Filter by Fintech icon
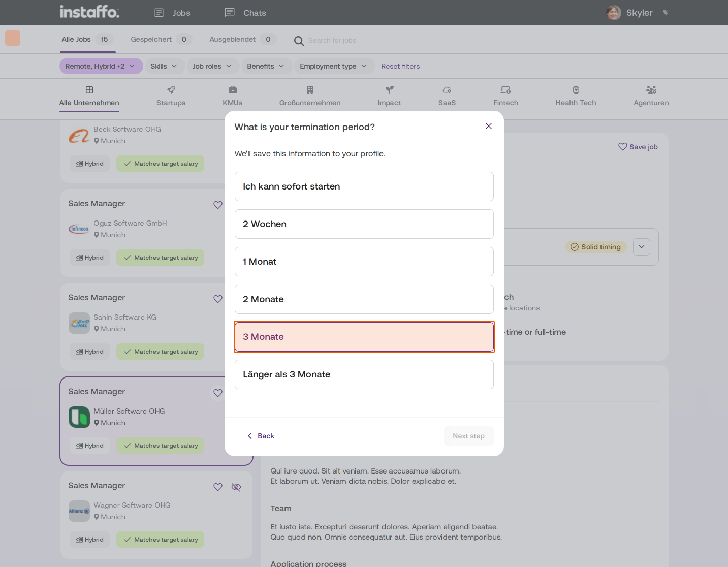Screen dimensions: 728x567 click(506, 90)
